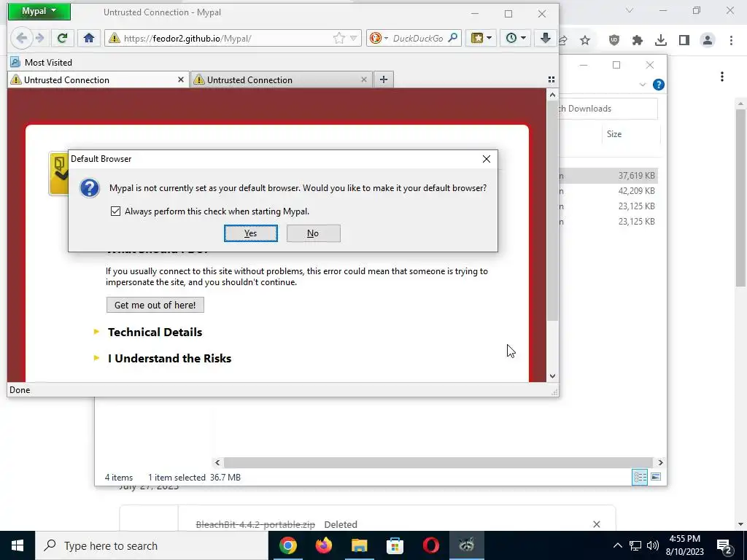The image size is (747, 560).
Task: Show the tab groups grid icon
Action: click(551, 79)
